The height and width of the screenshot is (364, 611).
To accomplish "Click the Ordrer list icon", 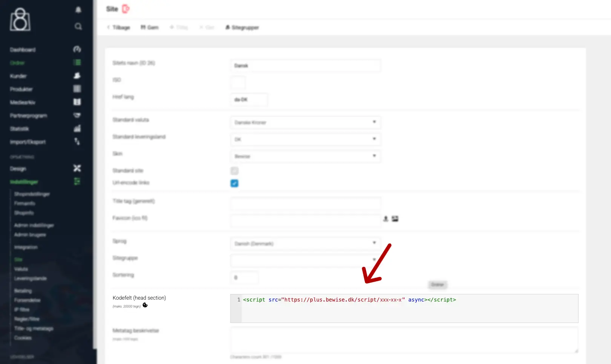I will click(77, 62).
